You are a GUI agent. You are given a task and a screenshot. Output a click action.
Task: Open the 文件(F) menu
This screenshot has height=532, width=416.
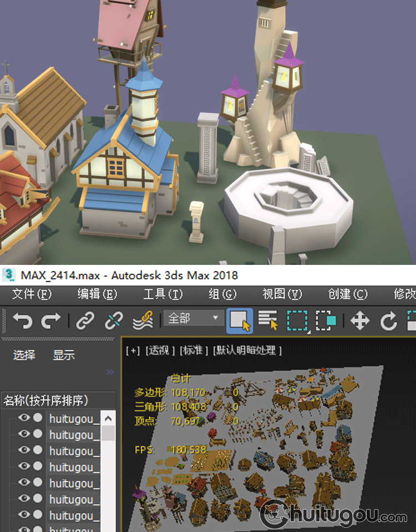coord(32,294)
